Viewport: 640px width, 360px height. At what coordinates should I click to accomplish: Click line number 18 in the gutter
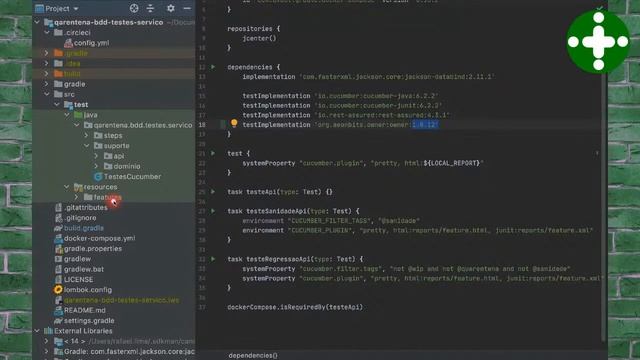coord(202,124)
